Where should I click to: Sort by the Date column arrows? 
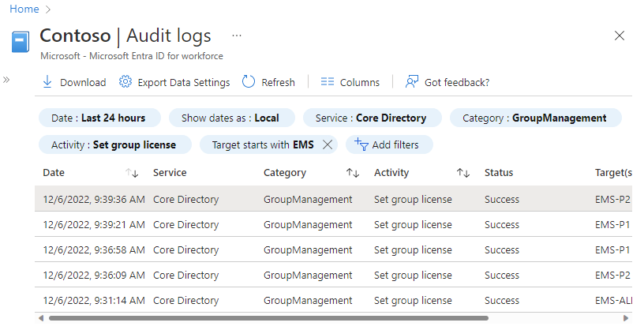[x=132, y=173]
